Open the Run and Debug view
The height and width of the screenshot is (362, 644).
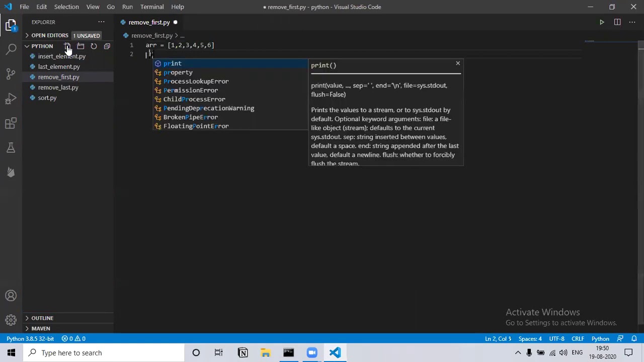[x=11, y=99]
